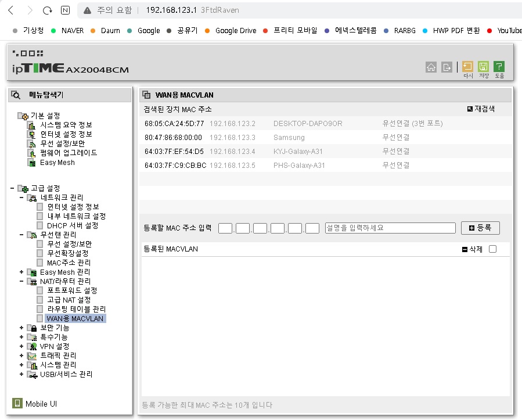
Task: Select MAC address 64:03:7F:EF:54:D5
Action: click(x=174, y=152)
